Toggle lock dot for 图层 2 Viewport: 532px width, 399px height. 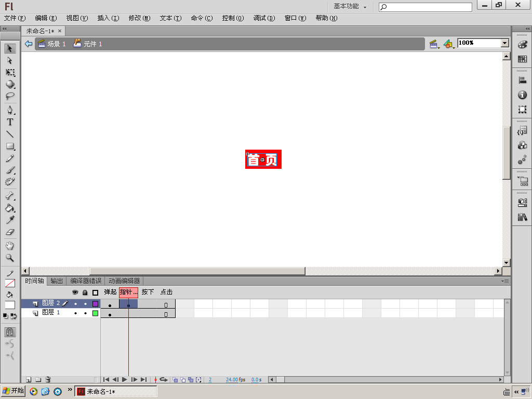(x=85, y=303)
